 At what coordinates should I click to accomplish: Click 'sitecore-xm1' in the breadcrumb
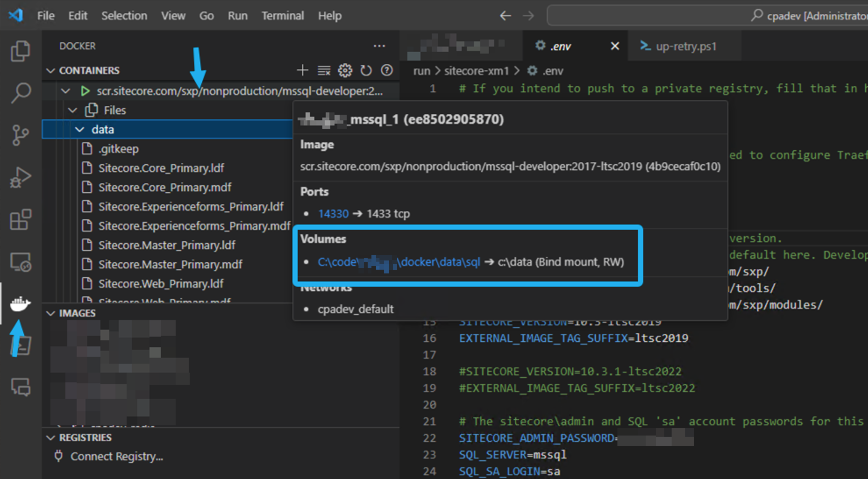(x=476, y=71)
